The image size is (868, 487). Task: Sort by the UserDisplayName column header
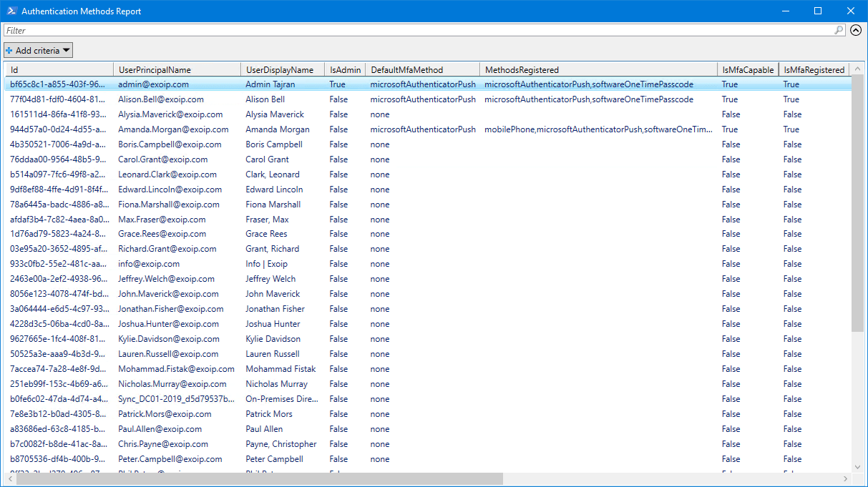tap(282, 70)
